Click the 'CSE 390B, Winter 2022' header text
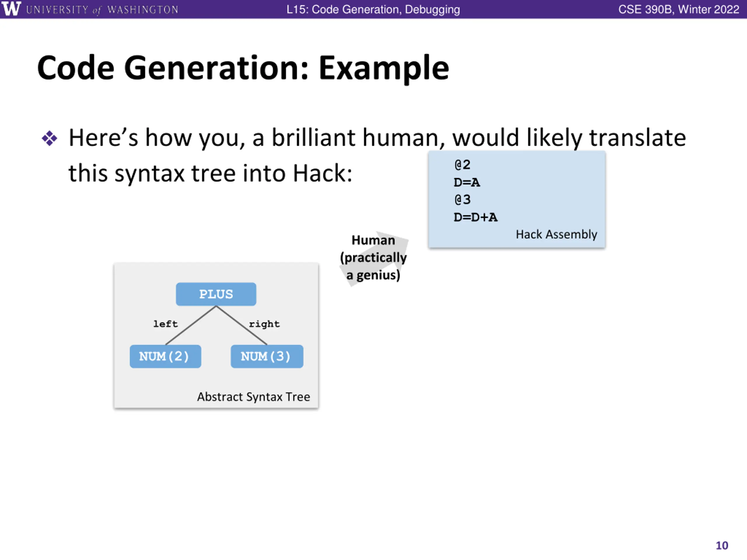747x560 pixels. (x=679, y=9)
